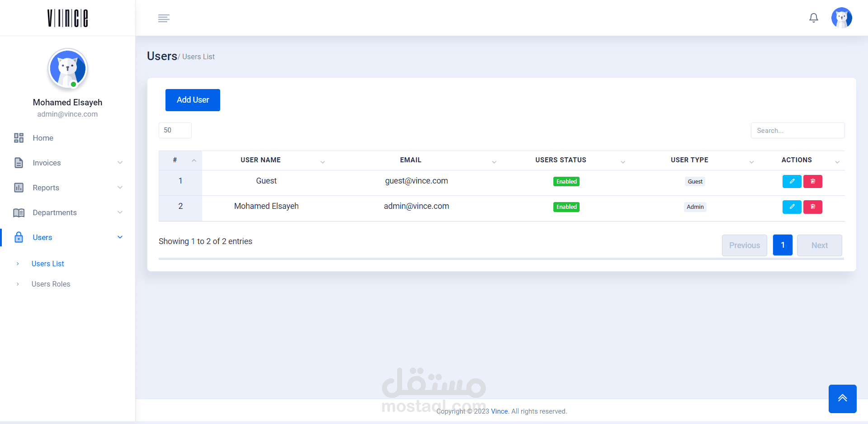Image resolution: width=868 pixels, height=424 pixels.
Task: Click the Vince logo
Action: [68, 18]
